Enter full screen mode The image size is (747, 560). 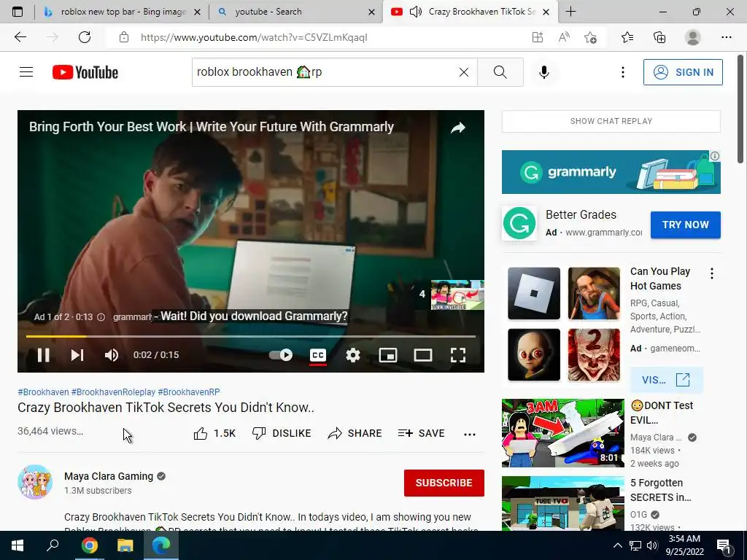(458, 355)
